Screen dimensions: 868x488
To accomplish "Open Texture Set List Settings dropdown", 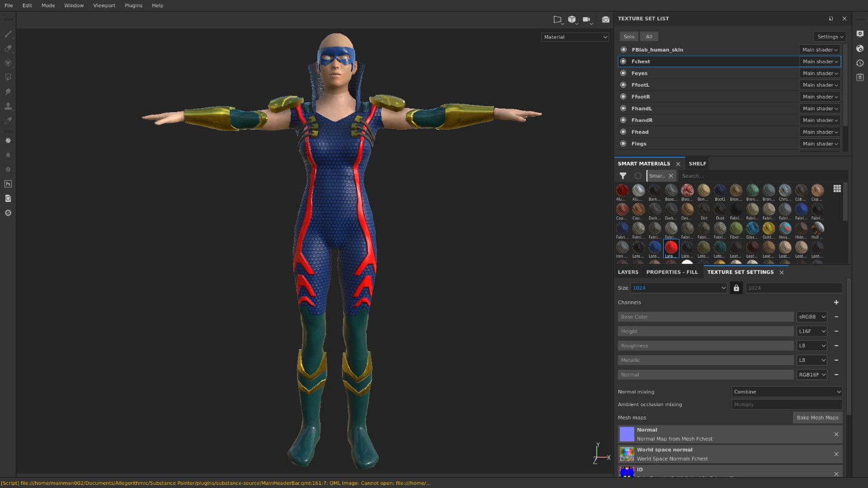I will [829, 36].
